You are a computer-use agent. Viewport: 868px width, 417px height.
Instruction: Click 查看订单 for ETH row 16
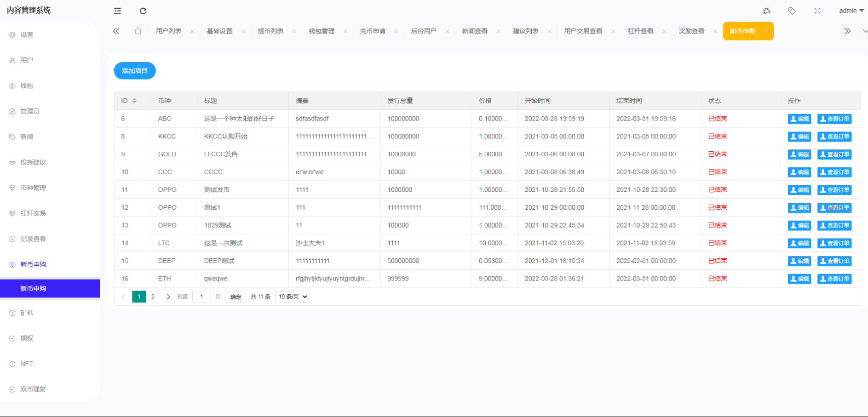click(x=834, y=279)
